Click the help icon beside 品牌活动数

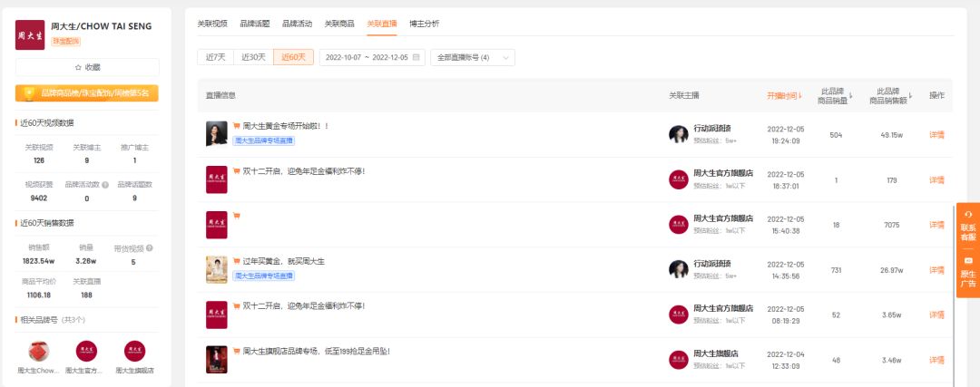pyautogui.click(x=106, y=185)
